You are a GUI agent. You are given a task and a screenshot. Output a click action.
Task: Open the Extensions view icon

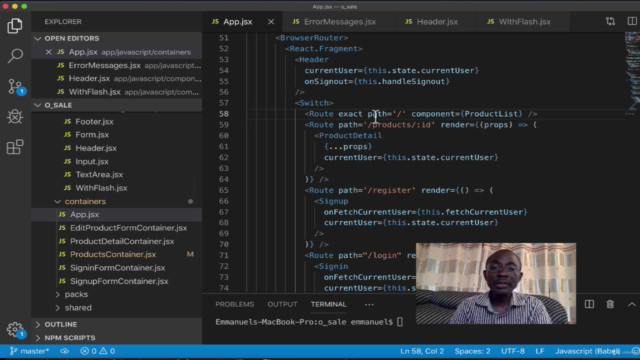15,147
